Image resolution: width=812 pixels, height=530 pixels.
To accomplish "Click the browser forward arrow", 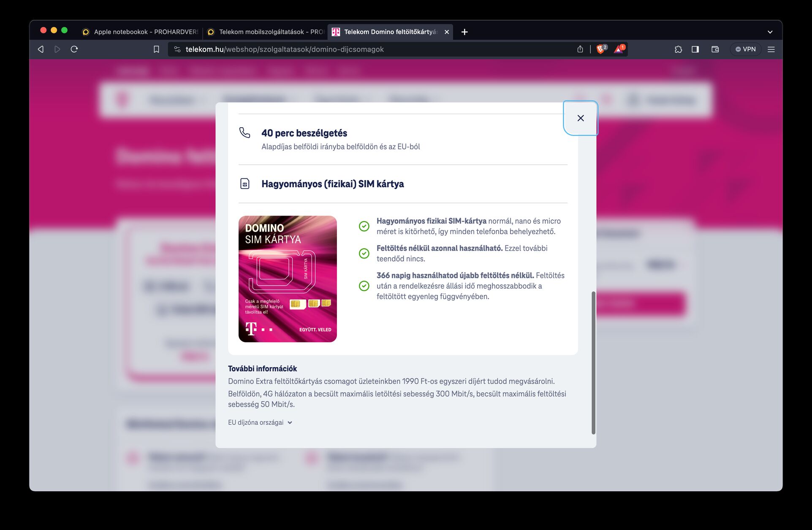I will [x=57, y=49].
